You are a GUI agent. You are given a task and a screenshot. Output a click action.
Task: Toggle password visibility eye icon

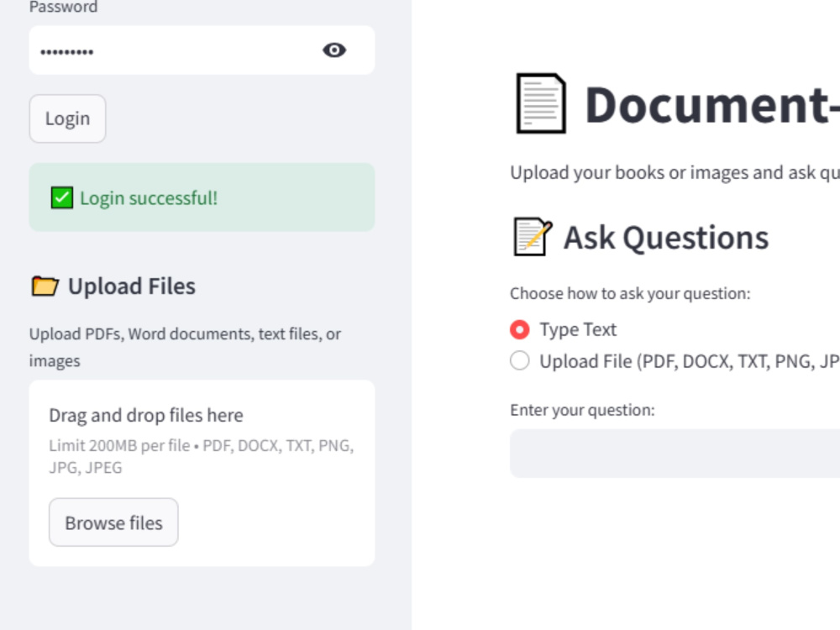334,50
